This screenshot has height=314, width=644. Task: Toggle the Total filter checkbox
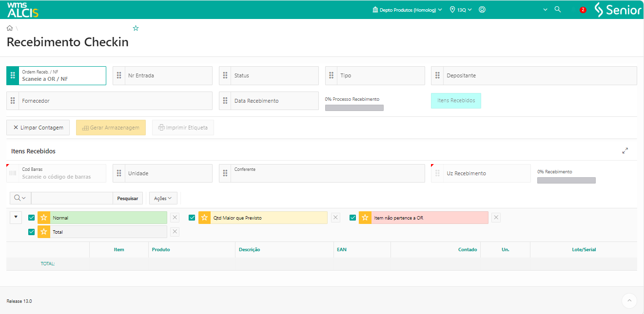32,232
